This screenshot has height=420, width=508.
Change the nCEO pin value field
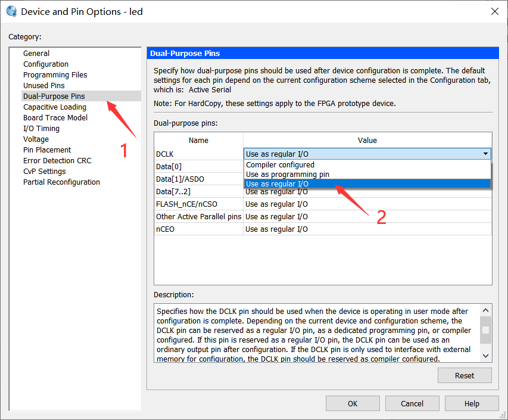[367, 229]
